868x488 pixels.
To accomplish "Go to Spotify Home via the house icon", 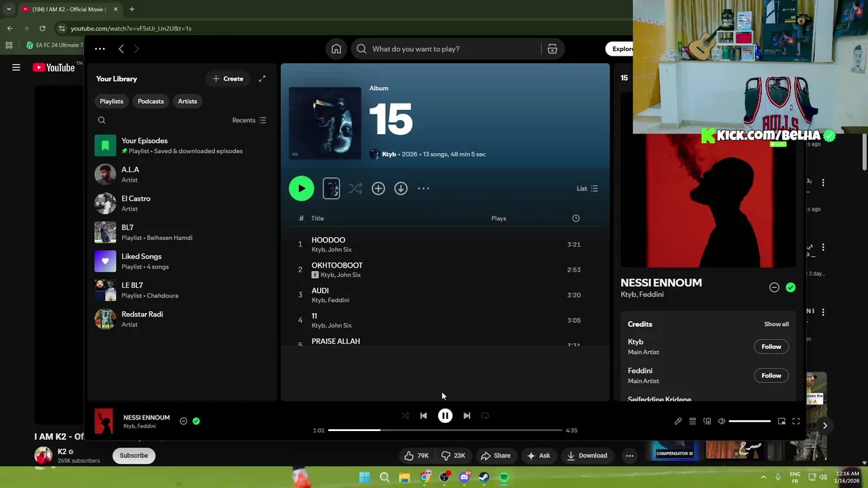I will click(336, 49).
